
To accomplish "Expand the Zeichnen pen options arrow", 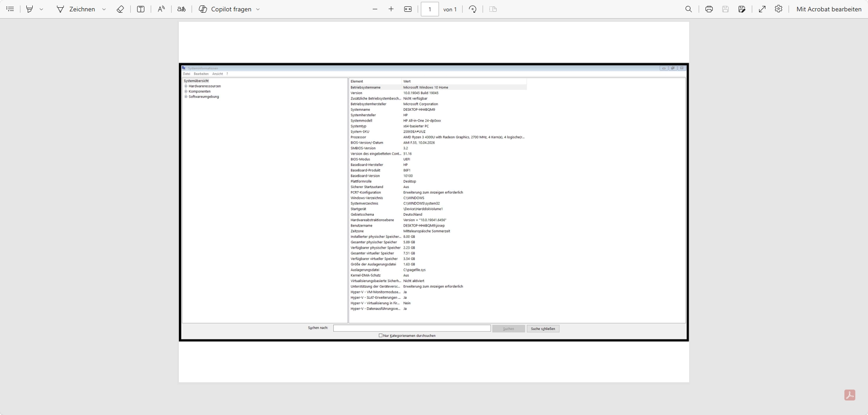I will [x=104, y=9].
